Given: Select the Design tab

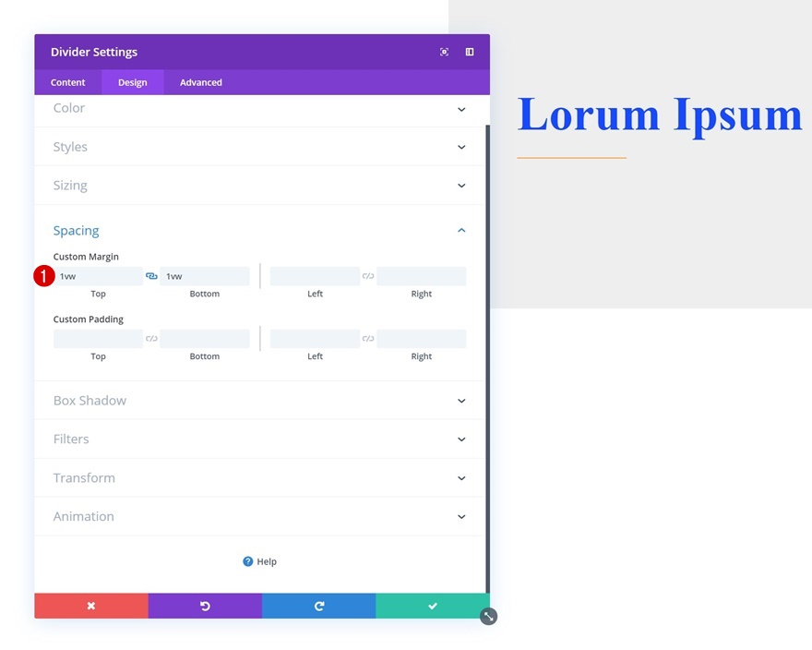Looking at the screenshot, I should point(133,82).
